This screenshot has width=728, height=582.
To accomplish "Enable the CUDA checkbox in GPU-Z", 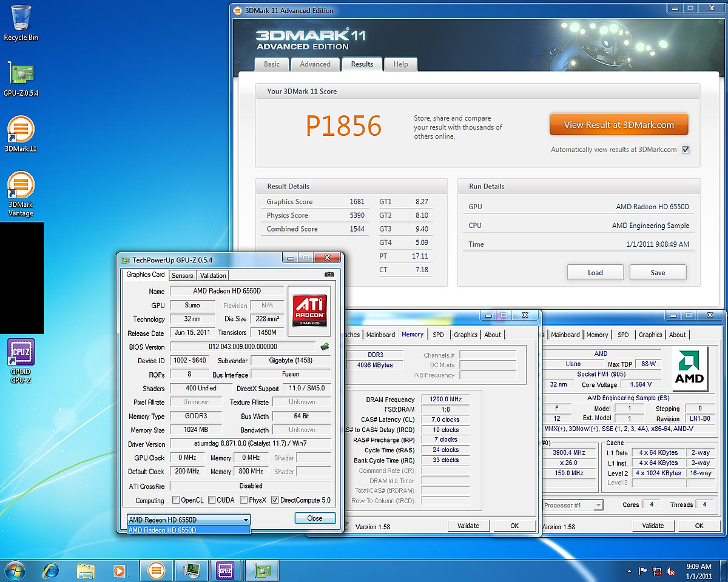I will click(212, 500).
